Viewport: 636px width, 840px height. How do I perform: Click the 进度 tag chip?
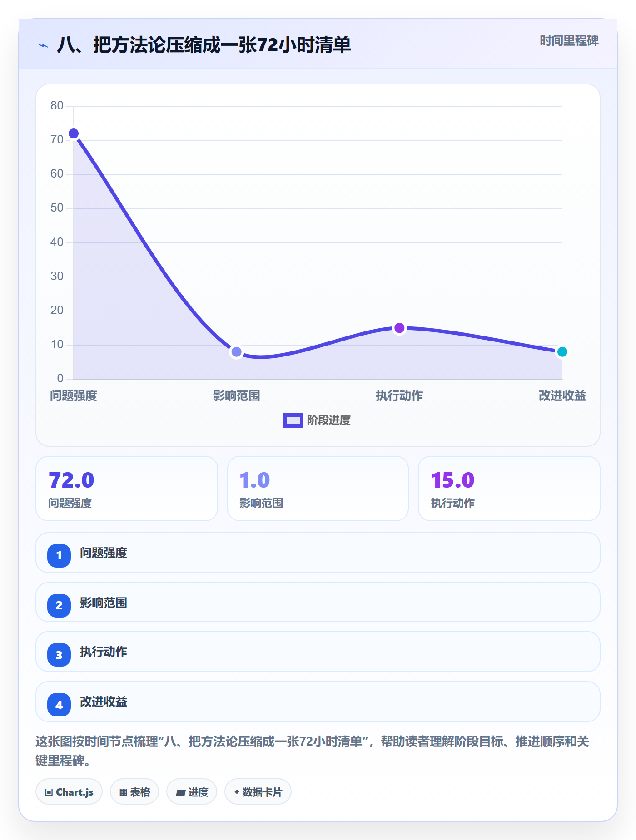pos(192,791)
